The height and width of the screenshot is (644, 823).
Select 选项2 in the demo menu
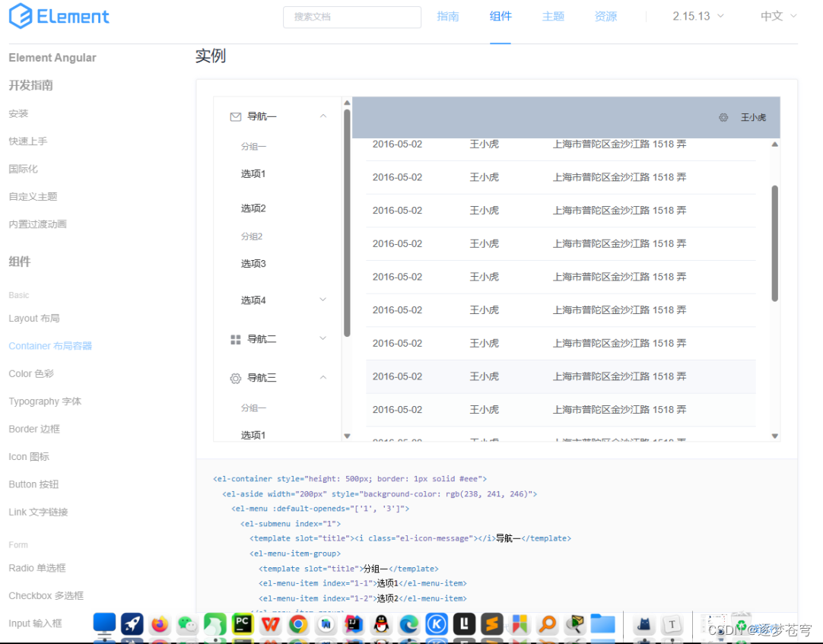coord(253,208)
